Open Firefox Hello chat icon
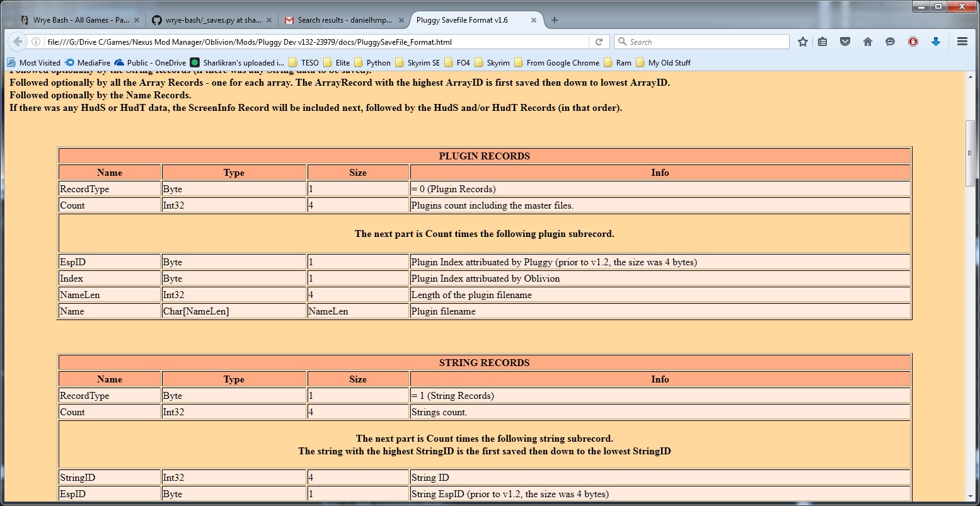Viewport: 980px width, 506px height. tap(890, 42)
